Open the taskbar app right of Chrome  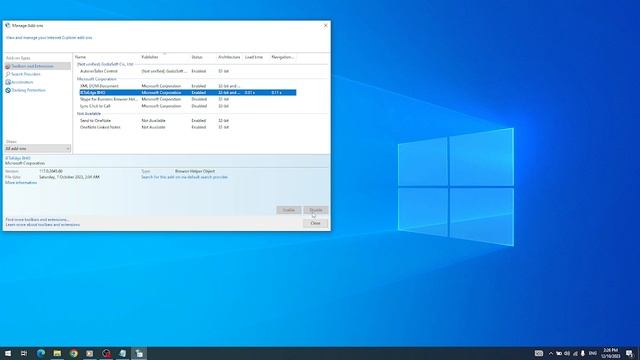pos(90,353)
